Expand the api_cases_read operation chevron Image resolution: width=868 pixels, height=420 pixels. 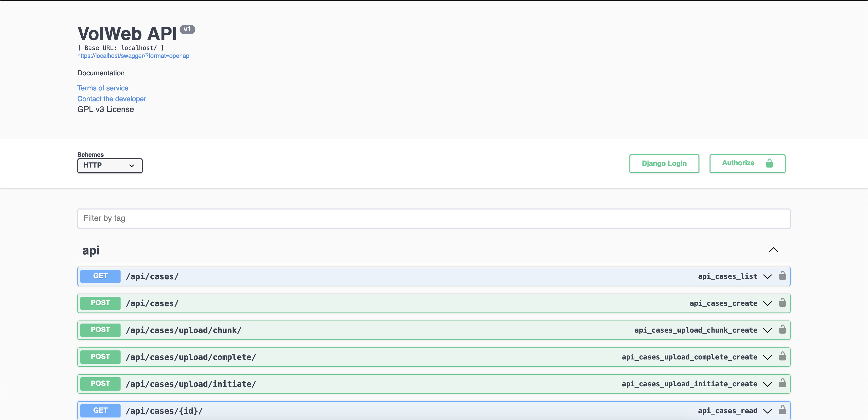[767, 411]
